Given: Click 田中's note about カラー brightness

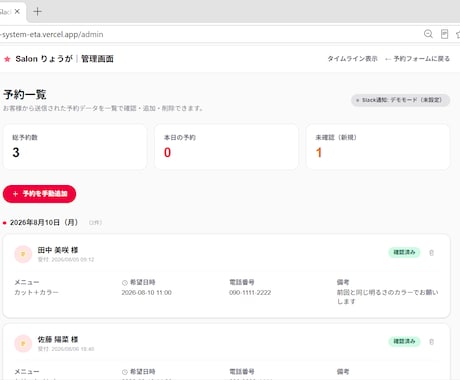Looking at the screenshot, I should [387, 297].
